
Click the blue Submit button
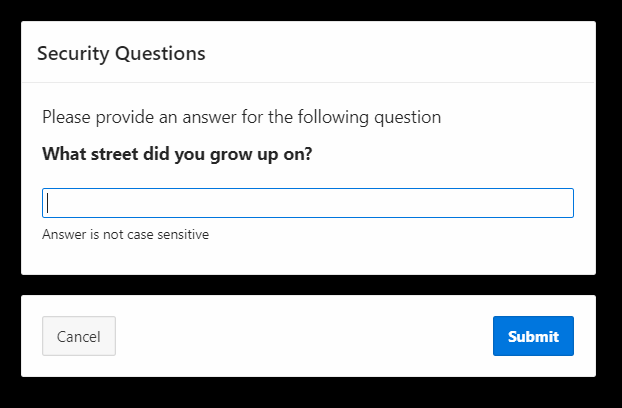[x=533, y=336]
